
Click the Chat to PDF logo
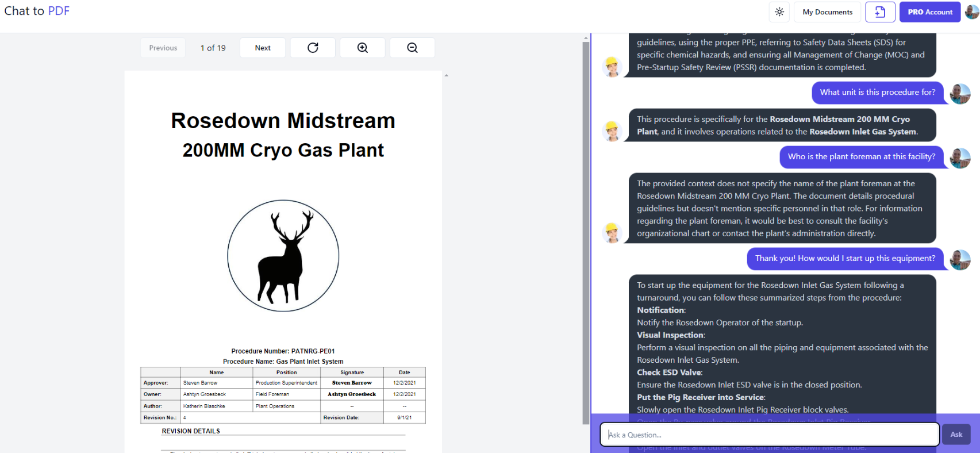pyautogui.click(x=37, y=11)
